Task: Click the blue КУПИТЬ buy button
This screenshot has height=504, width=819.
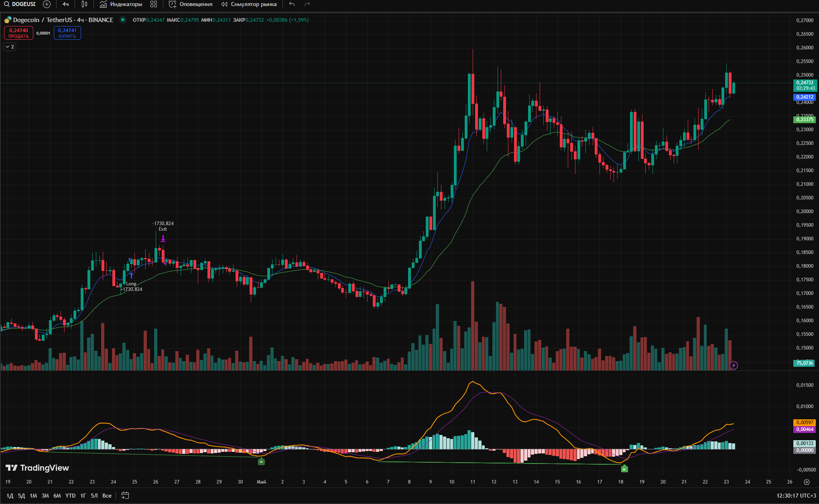Action: pyautogui.click(x=67, y=33)
